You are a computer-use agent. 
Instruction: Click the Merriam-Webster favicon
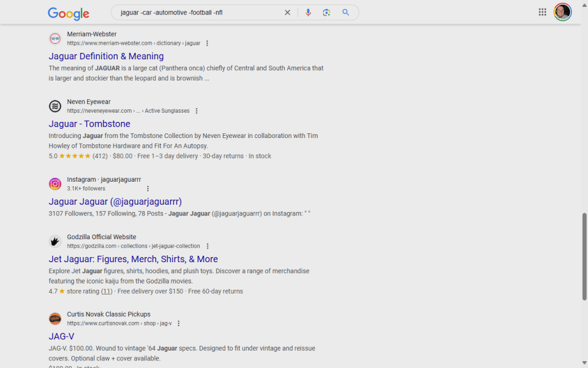(x=55, y=39)
